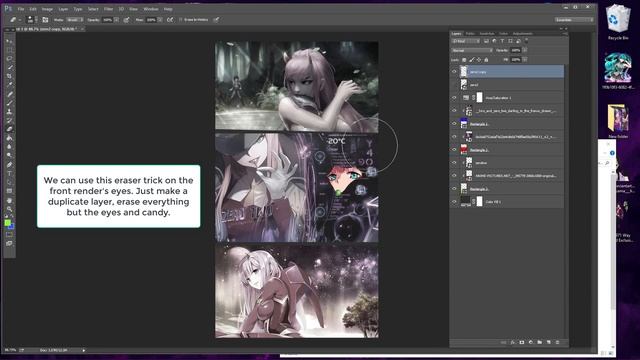
Task: Toggle the Brush panel from options bar
Action: pyautogui.click(x=45, y=20)
